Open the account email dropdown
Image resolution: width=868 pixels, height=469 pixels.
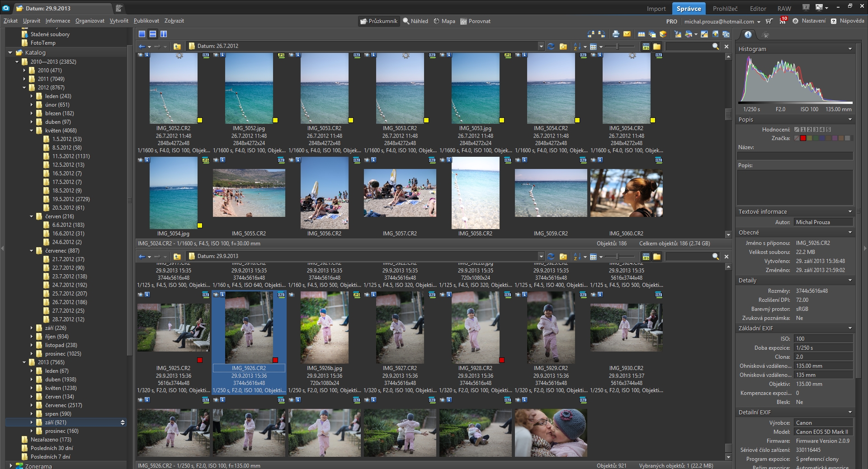pos(759,21)
